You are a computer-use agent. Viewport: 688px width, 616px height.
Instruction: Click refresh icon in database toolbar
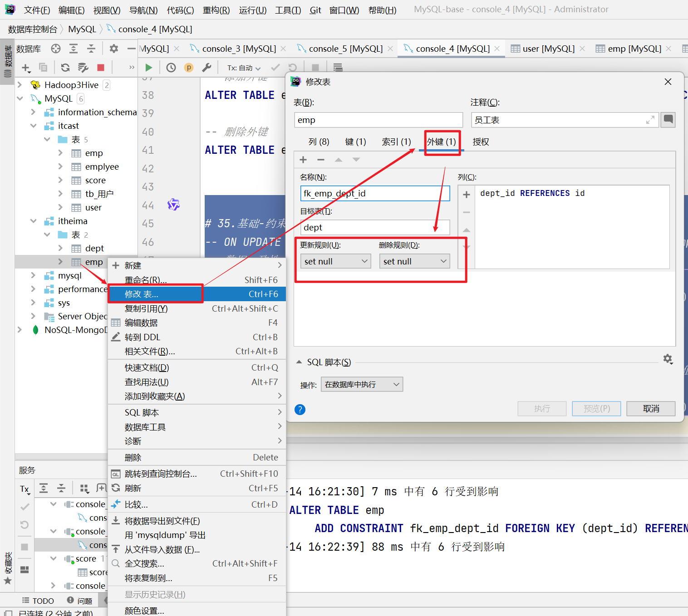coord(65,68)
